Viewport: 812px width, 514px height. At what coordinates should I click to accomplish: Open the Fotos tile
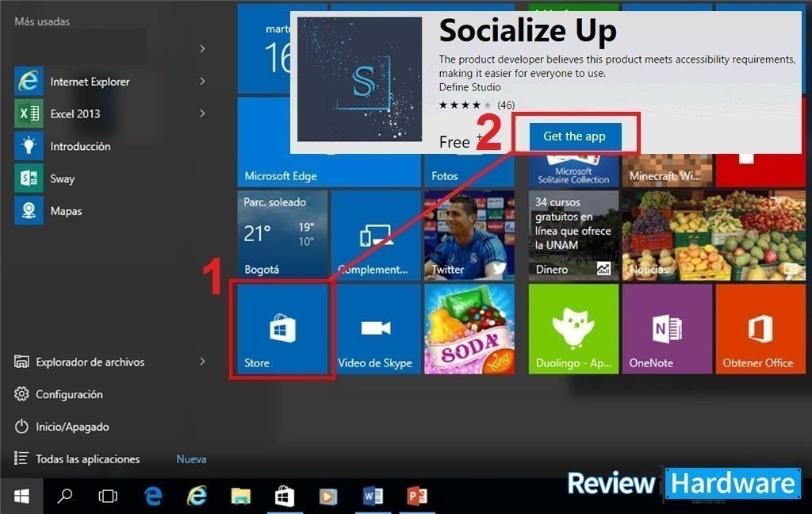click(469, 170)
